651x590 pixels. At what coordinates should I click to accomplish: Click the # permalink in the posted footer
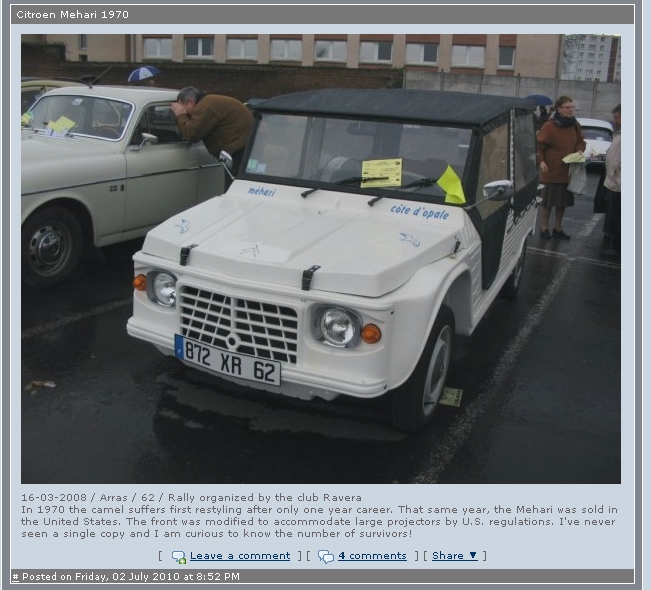[15, 577]
